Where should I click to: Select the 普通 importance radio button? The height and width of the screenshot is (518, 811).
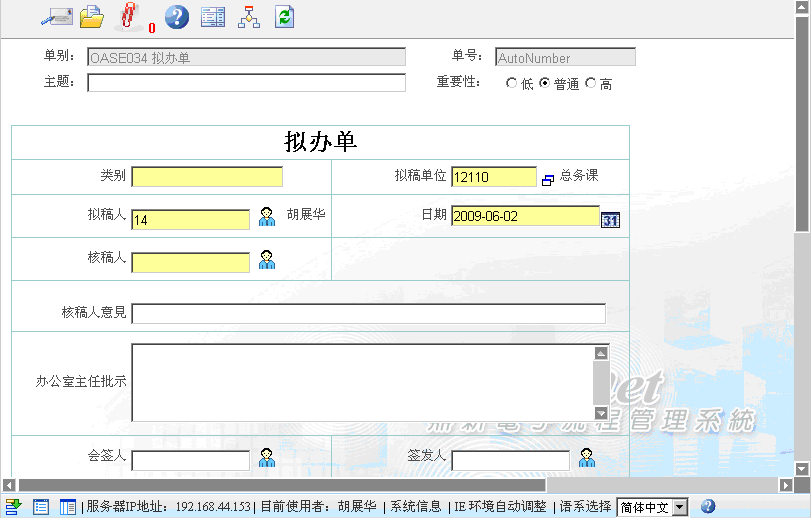pyautogui.click(x=545, y=84)
